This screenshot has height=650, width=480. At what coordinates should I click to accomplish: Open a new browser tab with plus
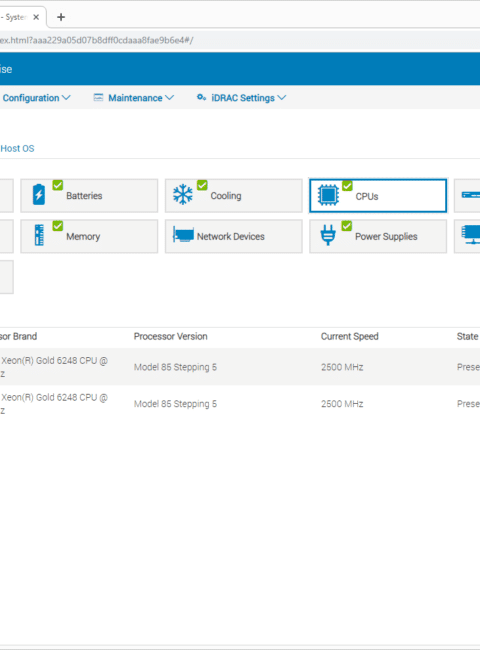[x=61, y=17]
